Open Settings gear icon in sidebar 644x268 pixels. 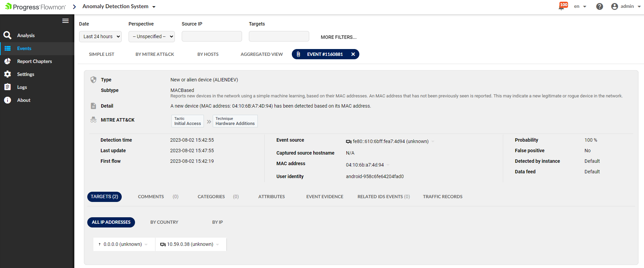tap(8, 74)
